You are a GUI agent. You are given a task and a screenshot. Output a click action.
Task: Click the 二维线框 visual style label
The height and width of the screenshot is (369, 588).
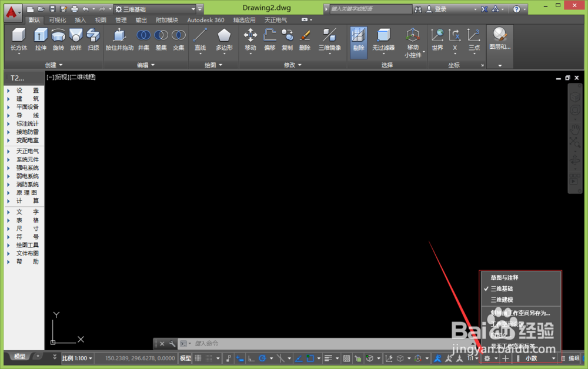click(x=83, y=77)
